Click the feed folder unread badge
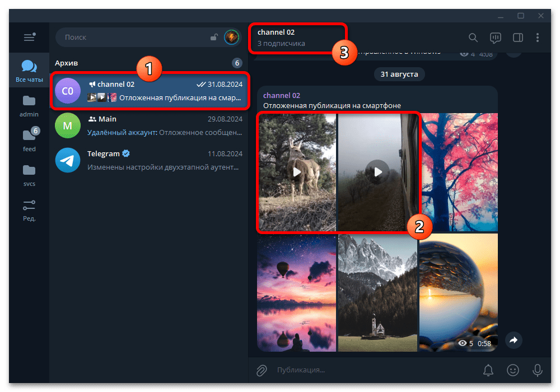 click(x=35, y=130)
